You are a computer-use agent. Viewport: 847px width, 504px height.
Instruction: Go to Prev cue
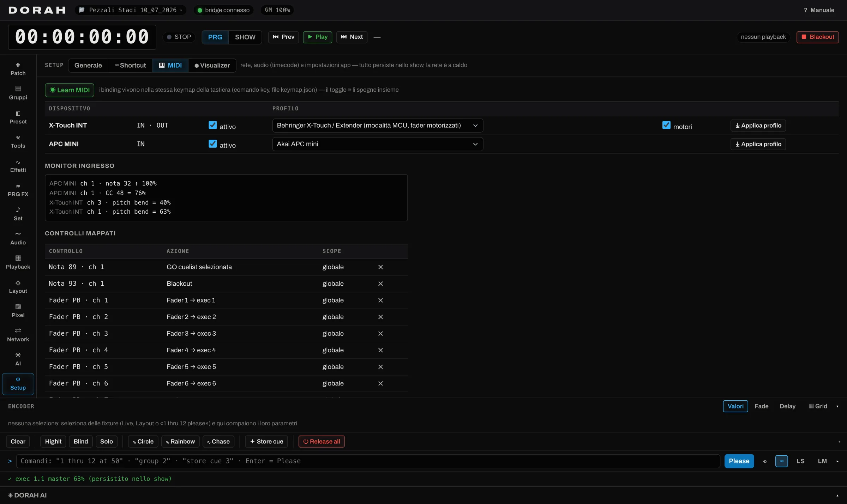[x=283, y=37]
